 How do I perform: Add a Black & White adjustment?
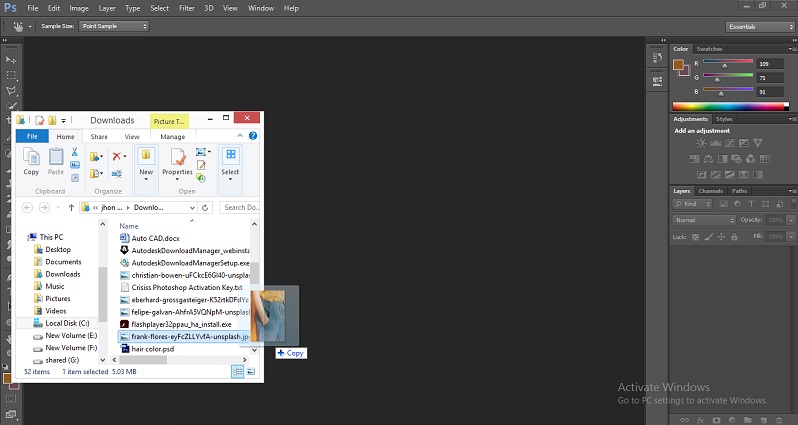coord(722,159)
